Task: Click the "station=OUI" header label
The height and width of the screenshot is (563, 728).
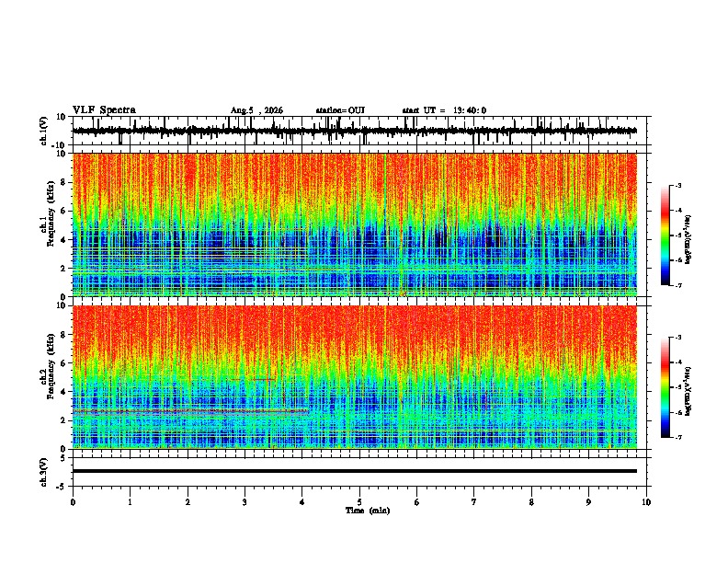Action: coord(340,110)
